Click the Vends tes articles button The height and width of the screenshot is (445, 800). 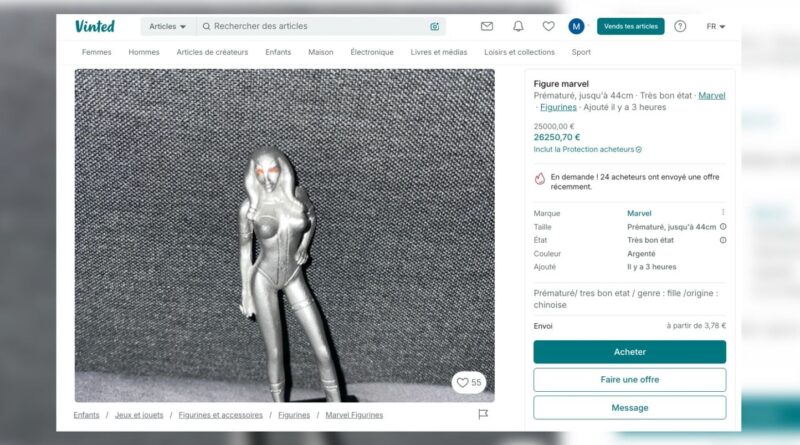point(631,26)
